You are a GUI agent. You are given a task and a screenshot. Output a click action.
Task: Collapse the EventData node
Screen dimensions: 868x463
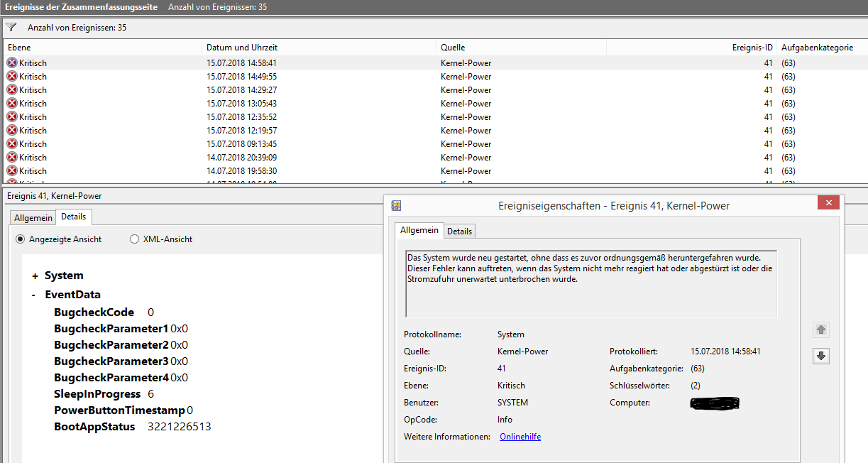click(33, 295)
